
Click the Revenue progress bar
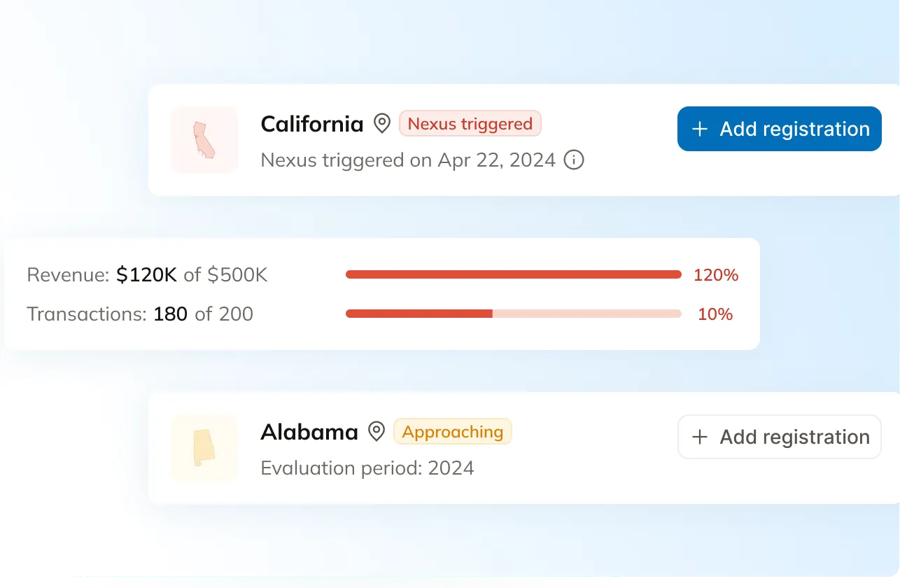tap(513, 275)
